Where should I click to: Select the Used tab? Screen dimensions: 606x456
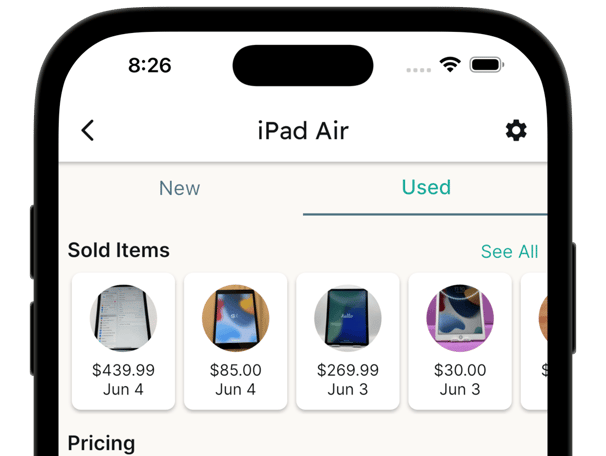pyautogui.click(x=426, y=187)
